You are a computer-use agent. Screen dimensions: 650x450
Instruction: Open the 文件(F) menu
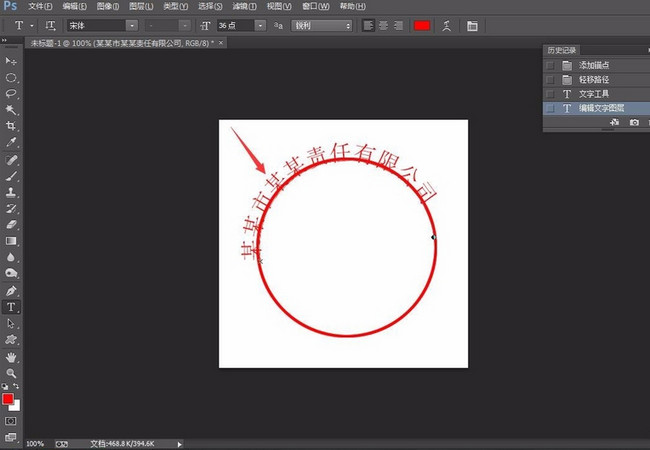tap(41, 6)
